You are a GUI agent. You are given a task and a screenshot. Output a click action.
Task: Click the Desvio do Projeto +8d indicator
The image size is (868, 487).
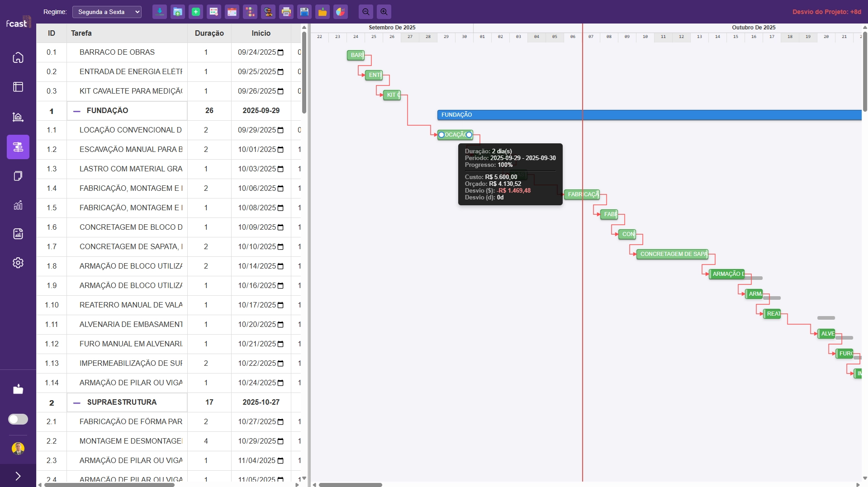click(x=827, y=11)
